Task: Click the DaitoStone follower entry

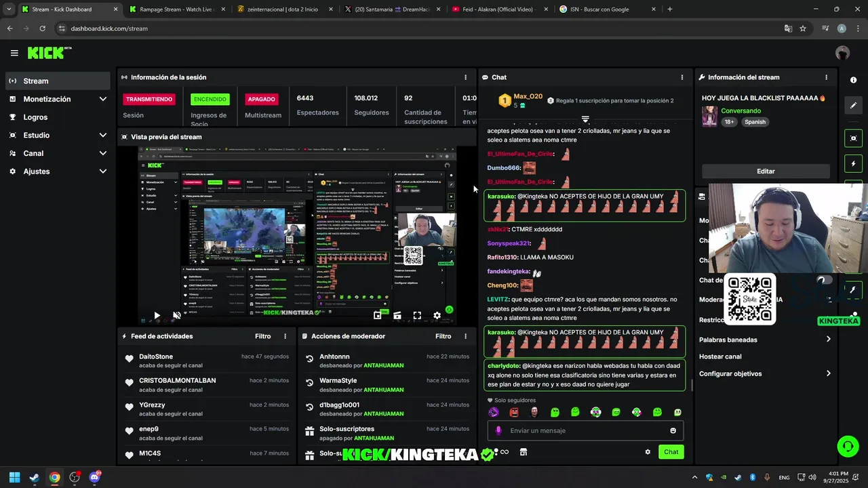Action: [206, 361]
